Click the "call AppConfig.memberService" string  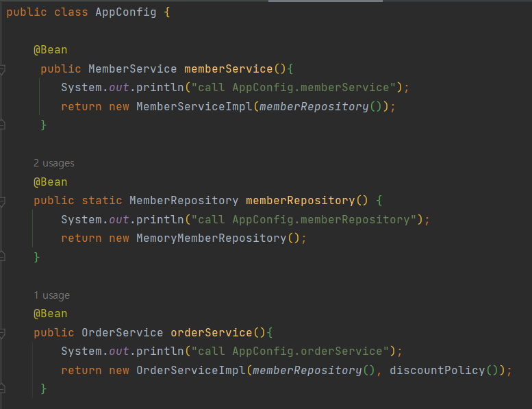(294, 88)
